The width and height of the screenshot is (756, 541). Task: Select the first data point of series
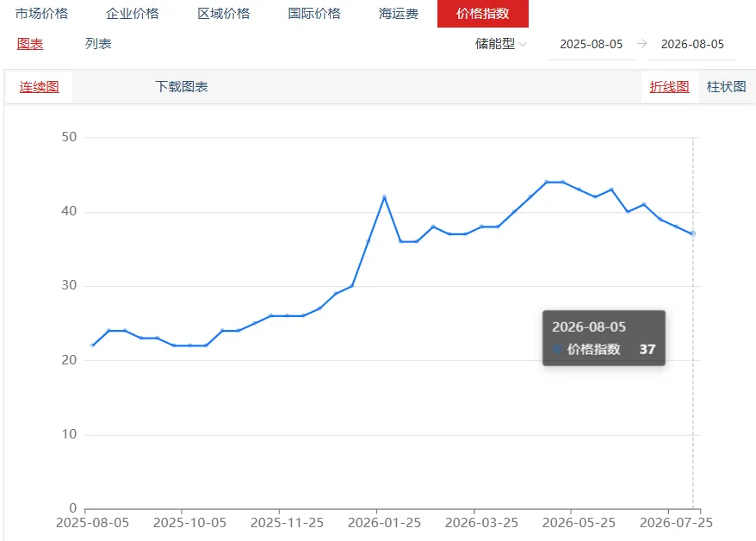[x=93, y=345]
